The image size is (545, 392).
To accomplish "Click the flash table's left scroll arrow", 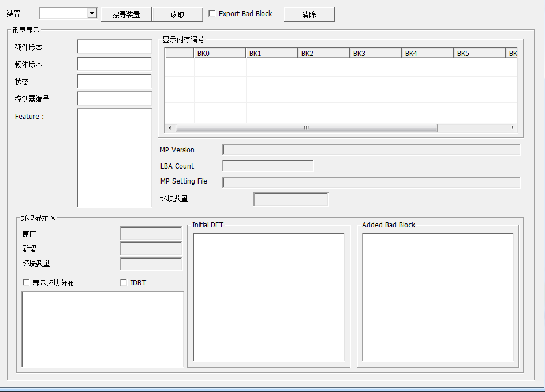I will (170, 128).
